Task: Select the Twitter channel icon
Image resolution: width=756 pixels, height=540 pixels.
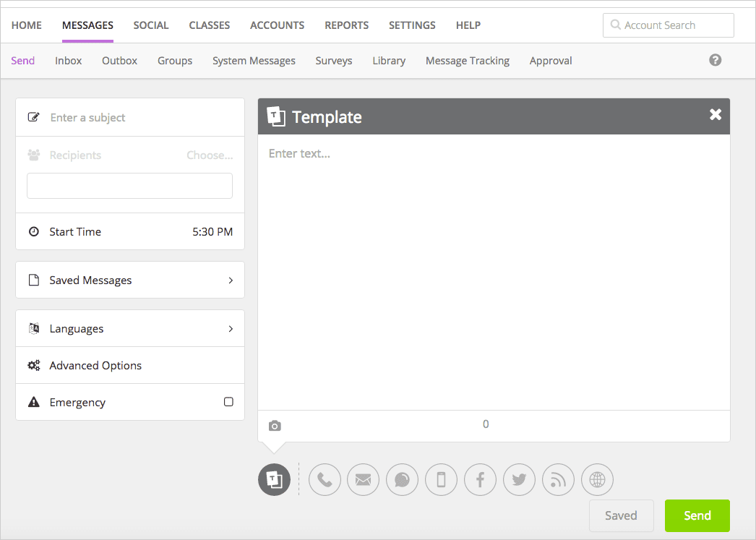Action: point(520,480)
